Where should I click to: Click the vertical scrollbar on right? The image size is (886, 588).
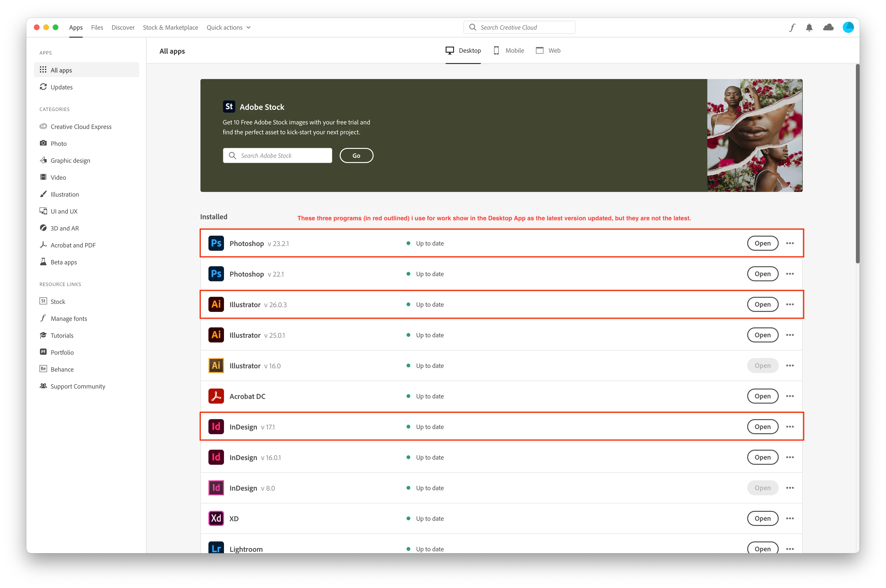coord(857,164)
